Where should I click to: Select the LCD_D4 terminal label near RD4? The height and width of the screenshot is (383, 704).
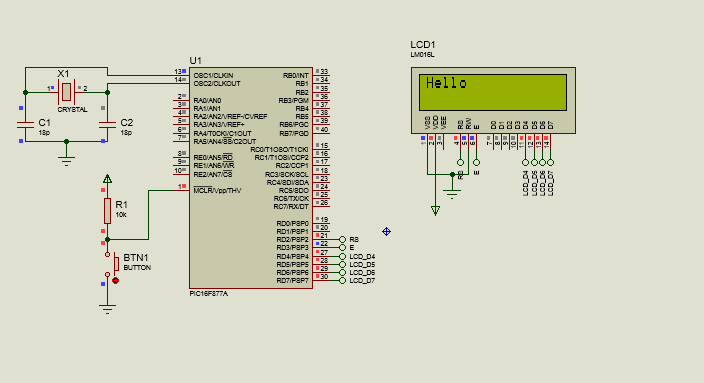[362, 256]
